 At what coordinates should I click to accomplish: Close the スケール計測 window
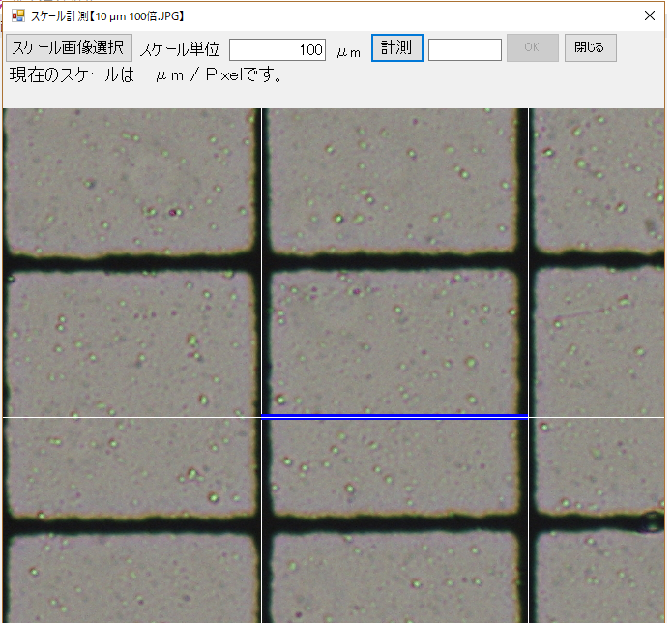coord(650,16)
